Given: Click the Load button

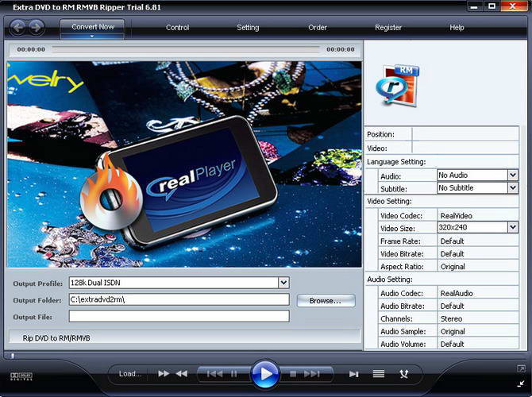Looking at the screenshot, I should pos(130,374).
